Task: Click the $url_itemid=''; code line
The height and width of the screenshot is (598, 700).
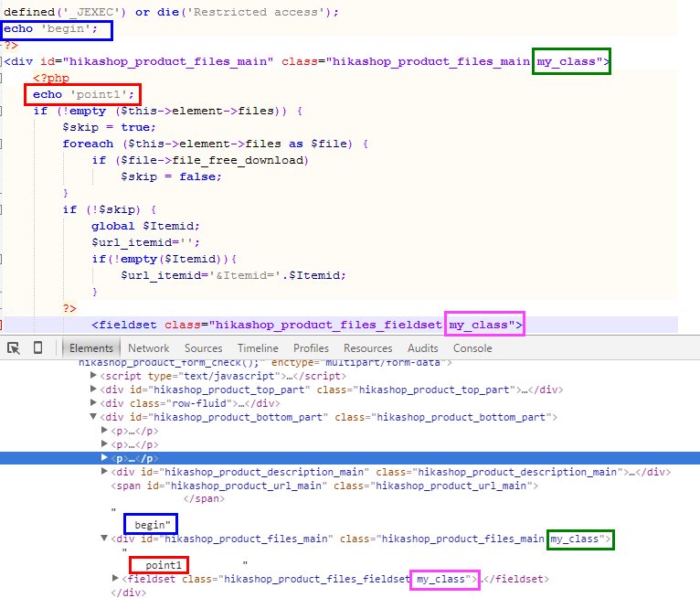Action: (x=145, y=242)
